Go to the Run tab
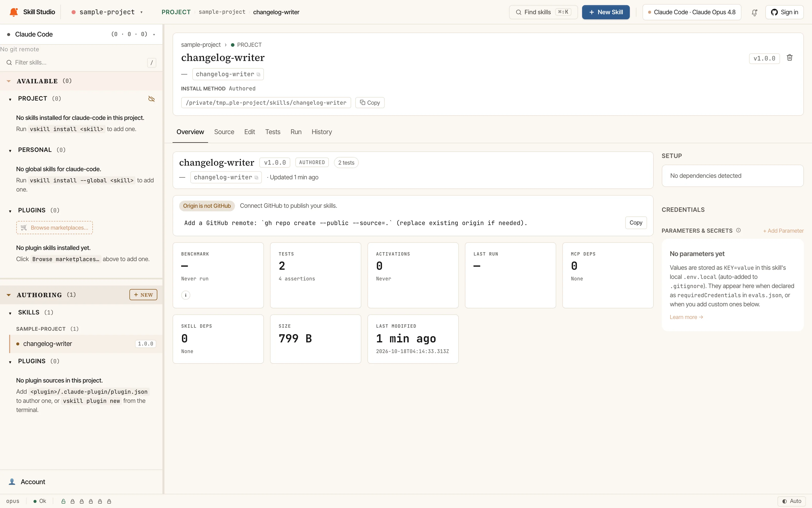Screen dimensions: 812x508 point(296,132)
